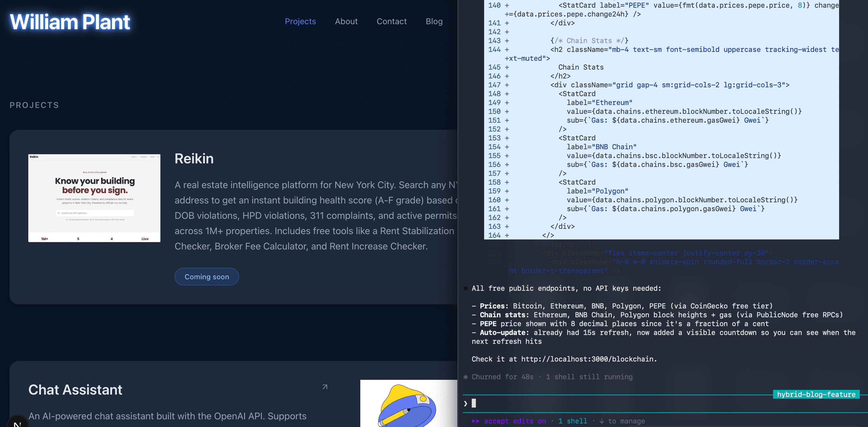Click the closing </h2> tag line
This screenshot has width=868, height=427.
[x=560, y=76]
